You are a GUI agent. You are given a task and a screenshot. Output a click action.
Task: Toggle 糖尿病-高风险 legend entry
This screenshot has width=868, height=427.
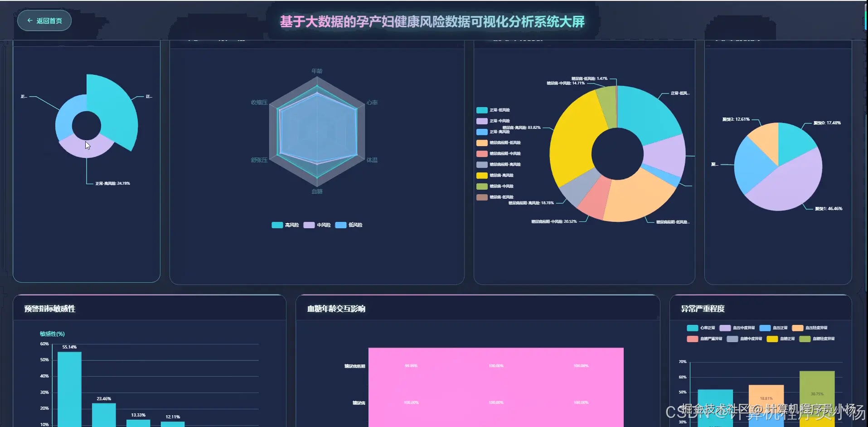(495, 176)
